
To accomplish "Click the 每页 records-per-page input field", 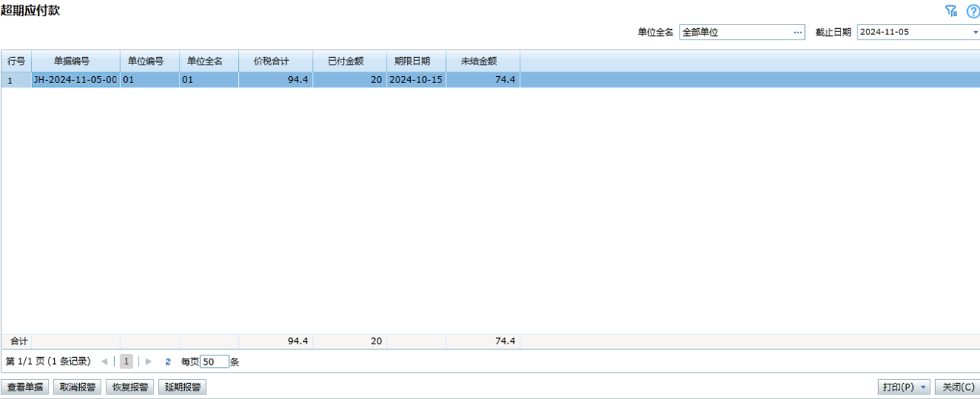I will tap(214, 362).
